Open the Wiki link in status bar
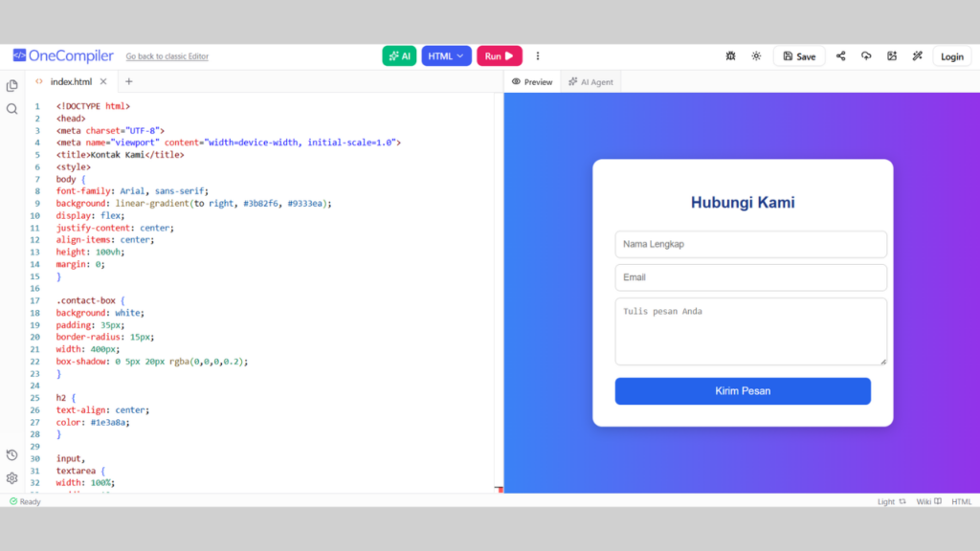This screenshot has width=980, height=551. tap(928, 501)
